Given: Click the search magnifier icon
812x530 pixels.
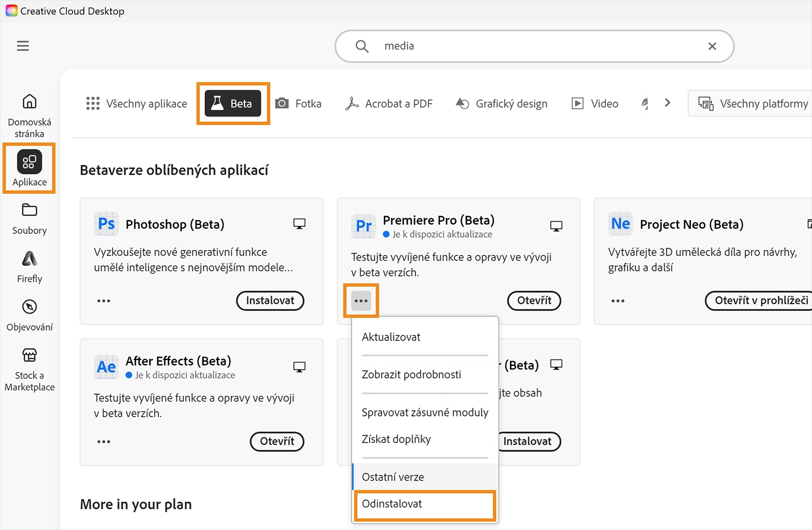Looking at the screenshot, I should point(362,46).
